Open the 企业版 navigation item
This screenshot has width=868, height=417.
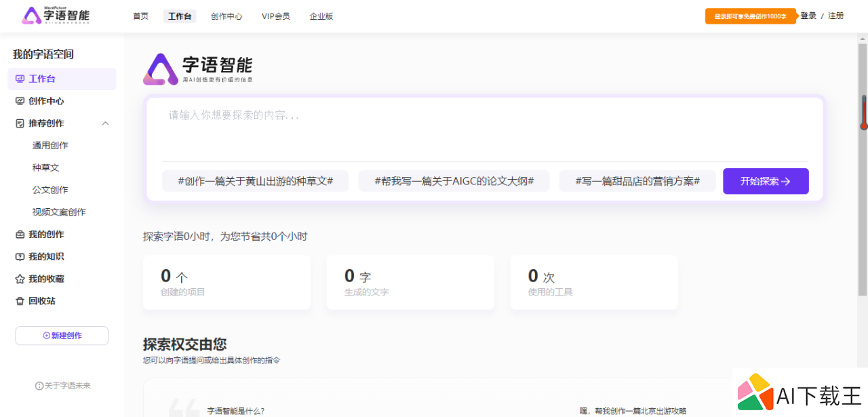pyautogui.click(x=321, y=16)
